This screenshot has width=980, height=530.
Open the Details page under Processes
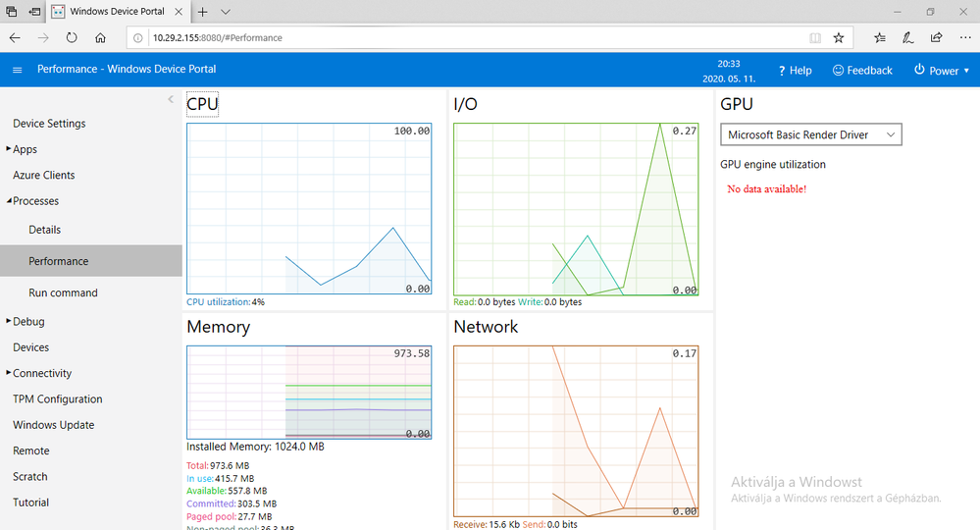pos(44,230)
